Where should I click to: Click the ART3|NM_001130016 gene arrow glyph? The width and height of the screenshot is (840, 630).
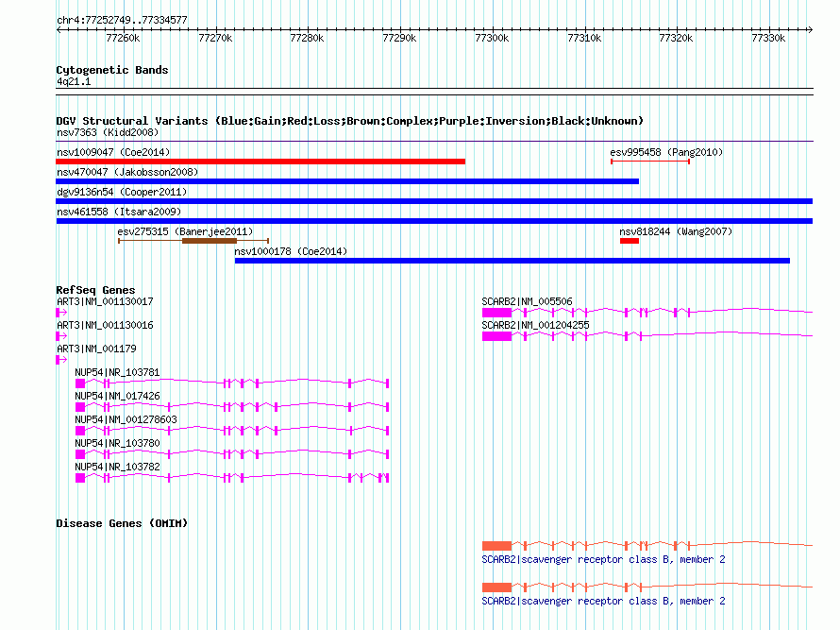point(61,336)
